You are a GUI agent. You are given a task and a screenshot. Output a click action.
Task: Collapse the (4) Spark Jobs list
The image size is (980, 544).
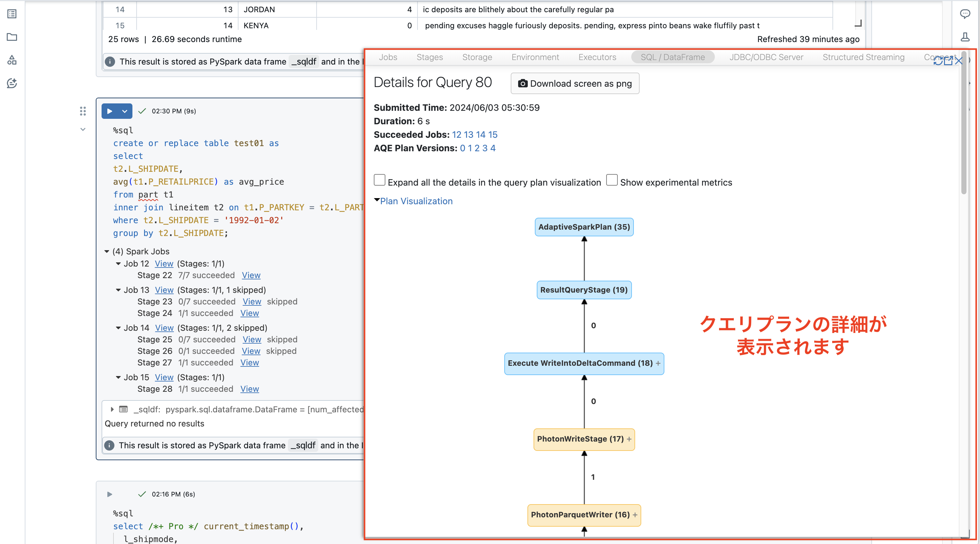coord(107,251)
